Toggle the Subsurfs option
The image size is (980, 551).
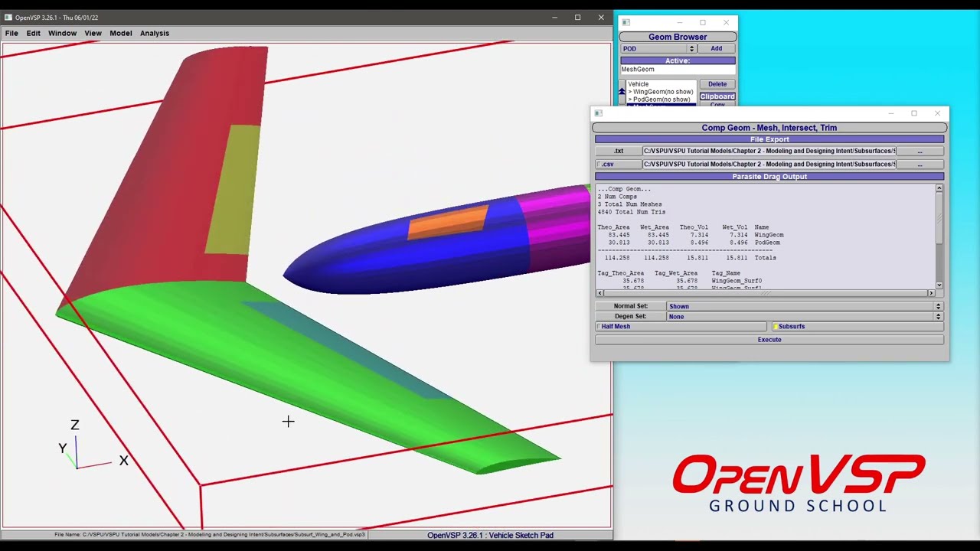click(857, 327)
